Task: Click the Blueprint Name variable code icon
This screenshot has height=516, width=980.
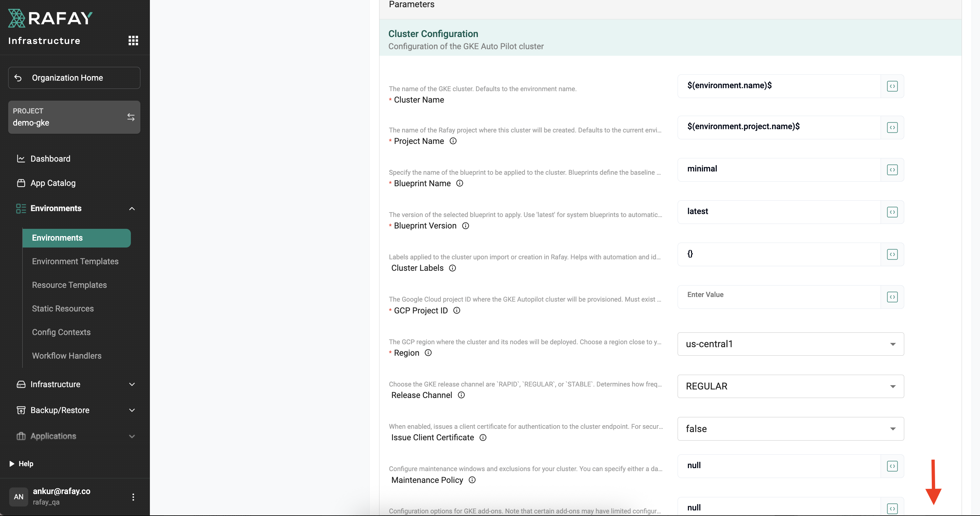Action: click(x=892, y=169)
